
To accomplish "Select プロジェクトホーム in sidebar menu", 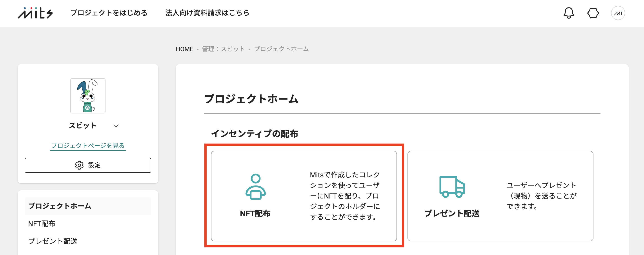I will point(88,206).
